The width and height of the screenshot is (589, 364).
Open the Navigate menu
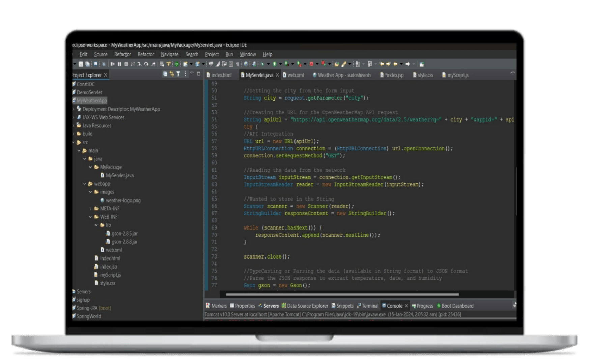tap(170, 54)
